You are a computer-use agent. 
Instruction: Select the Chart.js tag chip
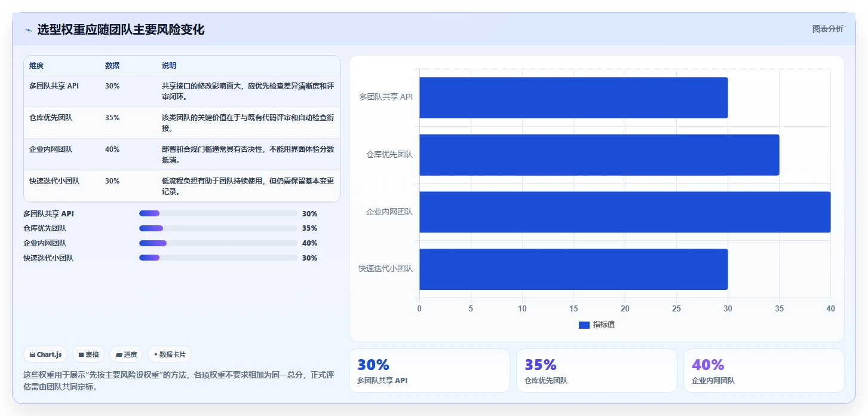point(46,354)
